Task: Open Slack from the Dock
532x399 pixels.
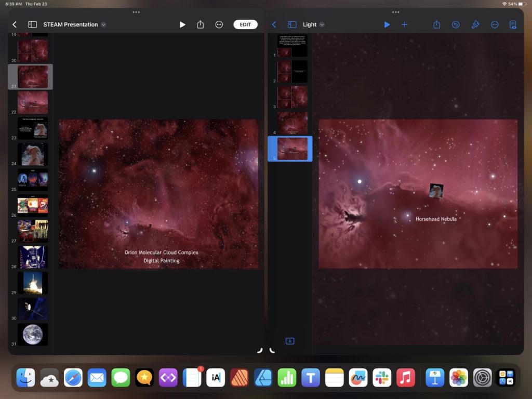Action: (382, 377)
